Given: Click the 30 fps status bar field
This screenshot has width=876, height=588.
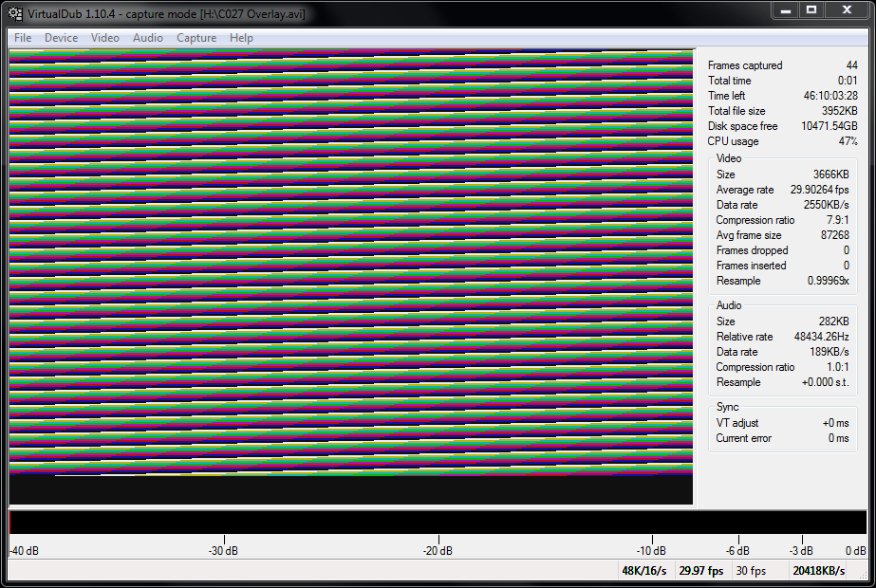Looking at the screenshot, I should [751, 571].
